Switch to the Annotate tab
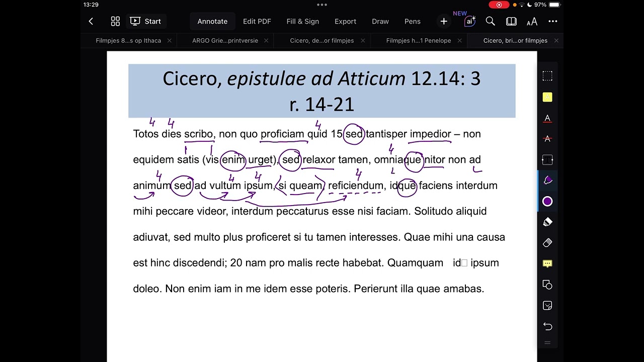The image size is (644, 362). pos(212,21)
